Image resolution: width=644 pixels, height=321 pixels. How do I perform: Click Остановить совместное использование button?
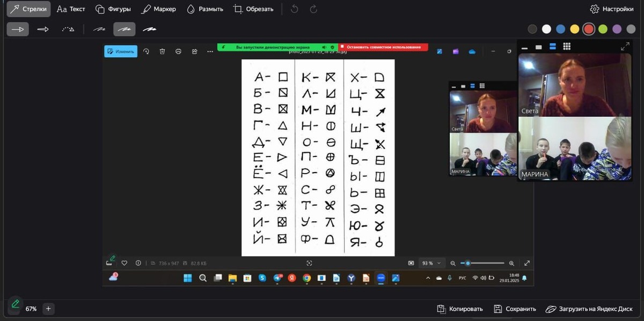(x=383, y=47)
